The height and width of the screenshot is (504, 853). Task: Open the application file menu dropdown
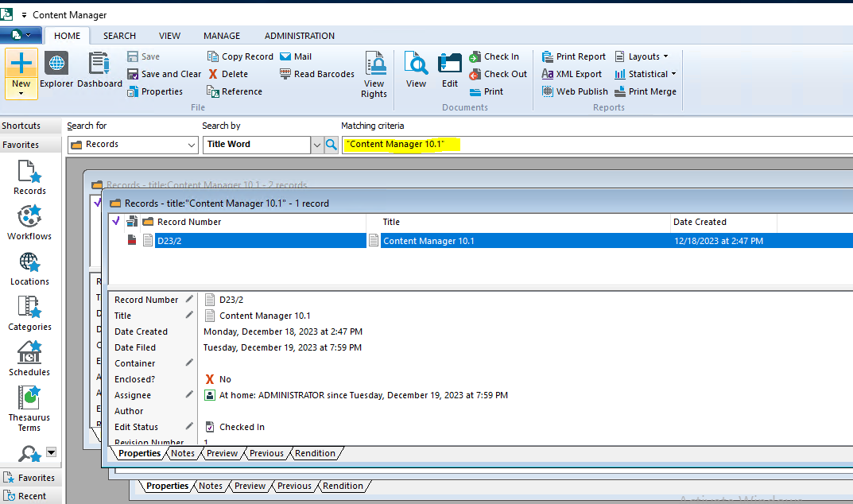(21, 36)
